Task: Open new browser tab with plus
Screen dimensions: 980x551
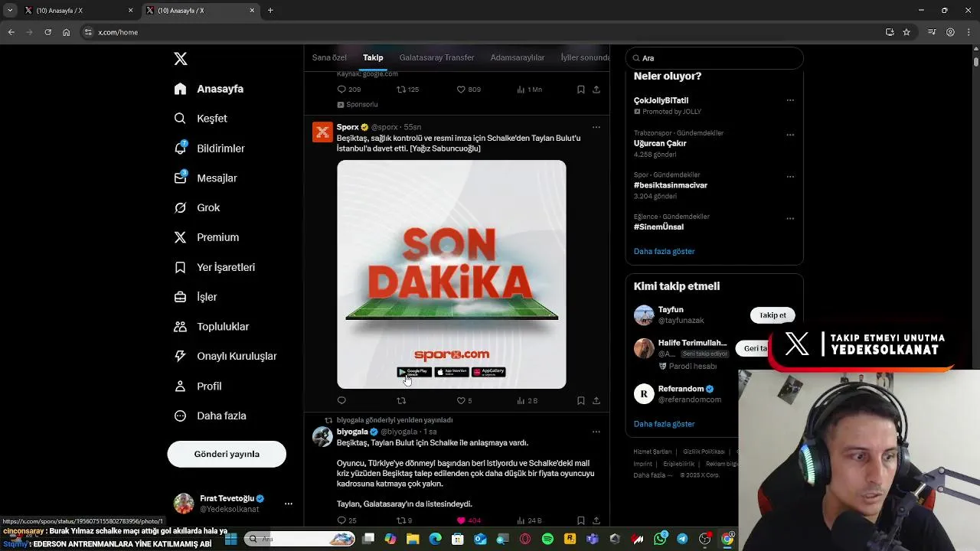Action: (x=270, y=11)
